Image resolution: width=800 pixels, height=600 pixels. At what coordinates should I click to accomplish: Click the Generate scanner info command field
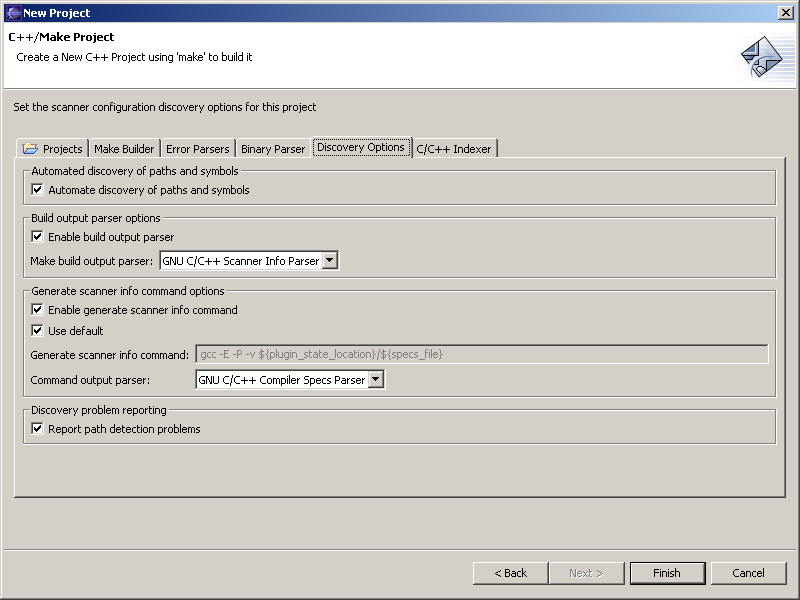click(x=481, y=354)
